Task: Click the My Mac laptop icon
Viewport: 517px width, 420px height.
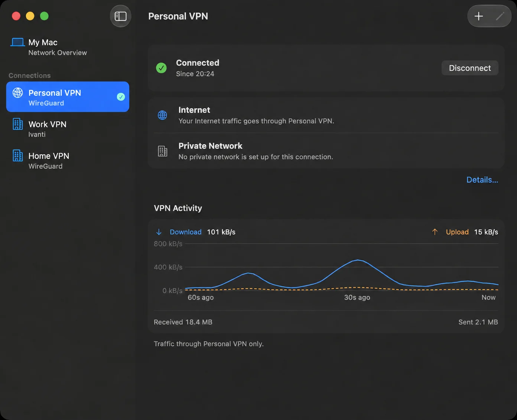Action: pos(17,42)
